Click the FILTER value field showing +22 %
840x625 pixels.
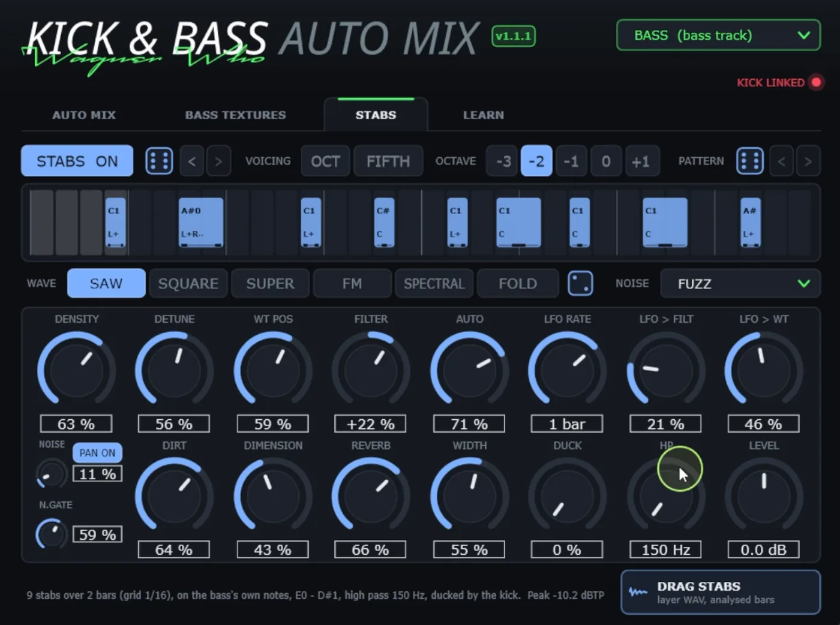(370, 424)
